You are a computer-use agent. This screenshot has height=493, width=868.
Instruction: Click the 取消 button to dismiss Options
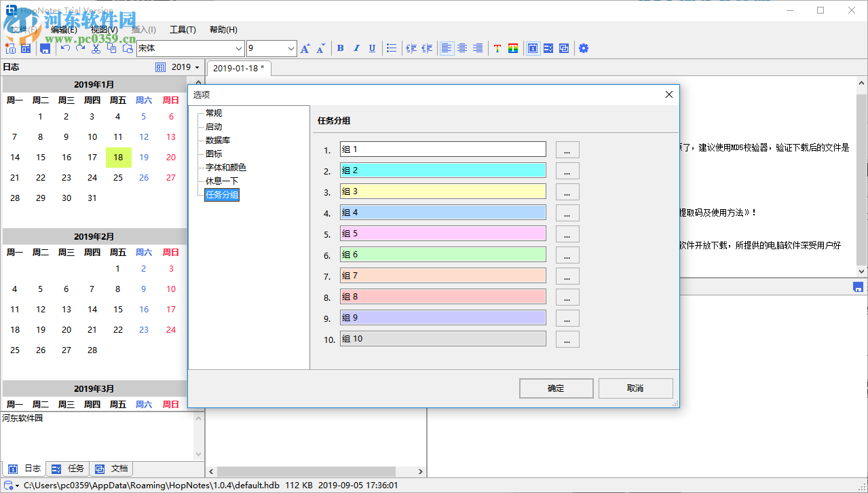pyautogui.click(x=635, y=388)
